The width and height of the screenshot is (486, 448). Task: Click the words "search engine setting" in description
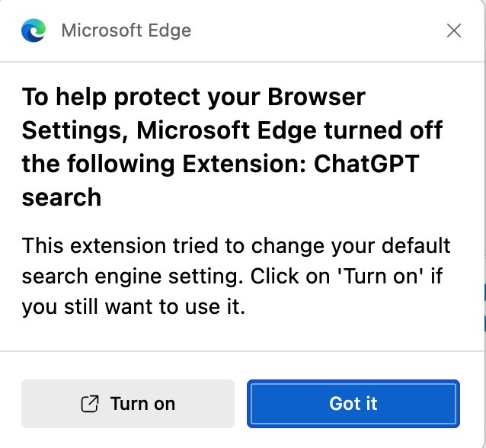pos(133,277)
